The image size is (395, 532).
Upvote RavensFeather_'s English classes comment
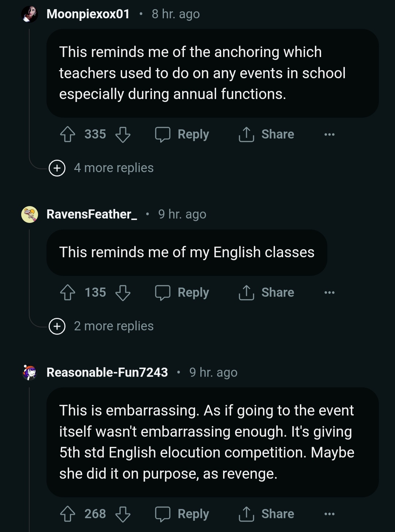68,293
